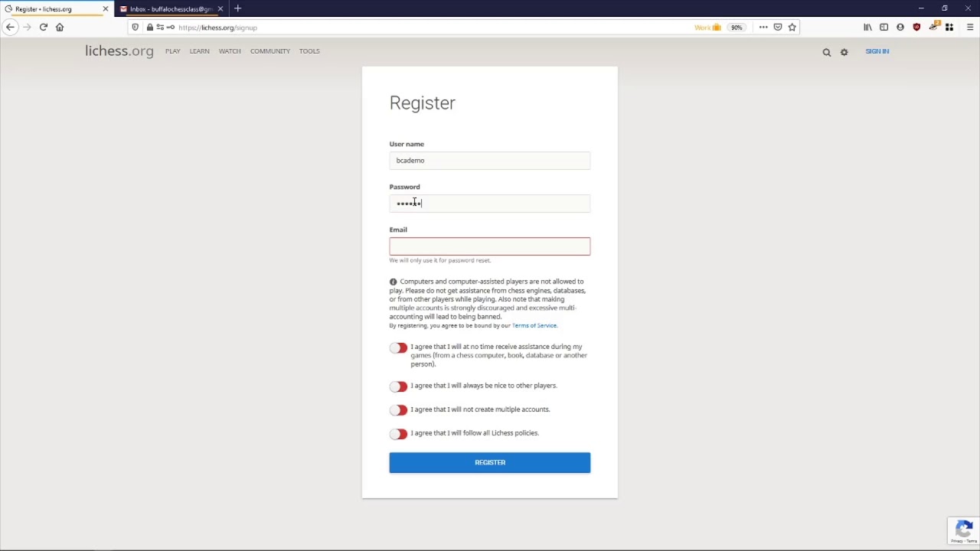Reload the page with refresh icon
Image resolution: width=980 pixels, height=551 pixels.
click(44, 27)
